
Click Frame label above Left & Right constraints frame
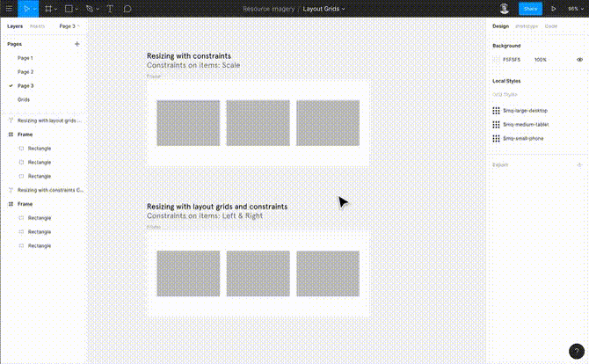[154, 227]
